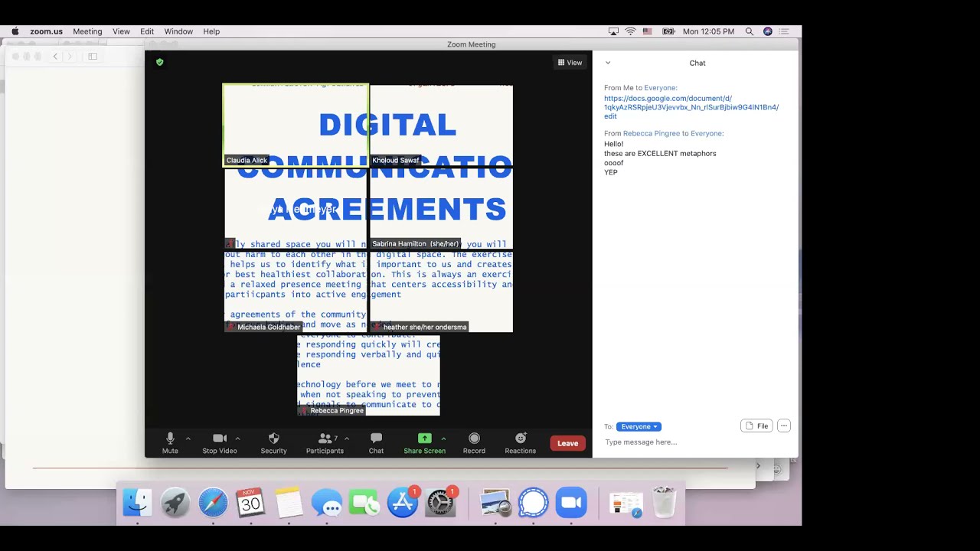The width and height of the screenshot is (980, 551).
Task: Expand audio options arrow beside Mute
Action: point(188,439)
